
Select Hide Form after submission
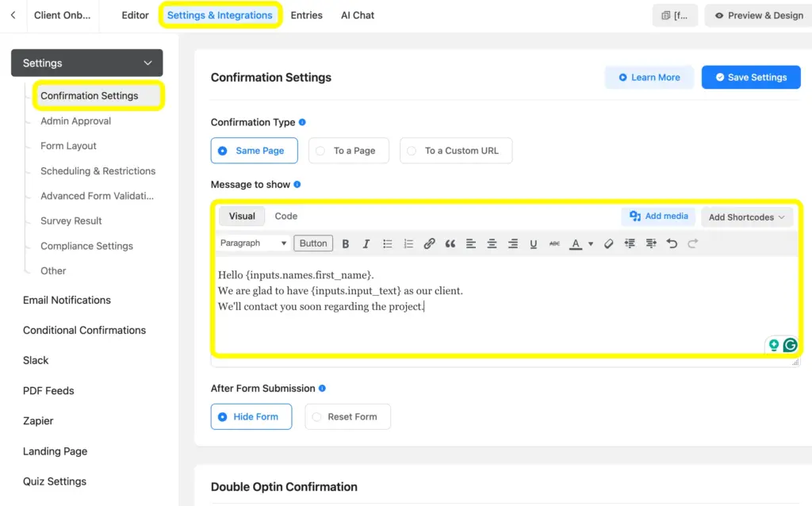tap(251, 417)
